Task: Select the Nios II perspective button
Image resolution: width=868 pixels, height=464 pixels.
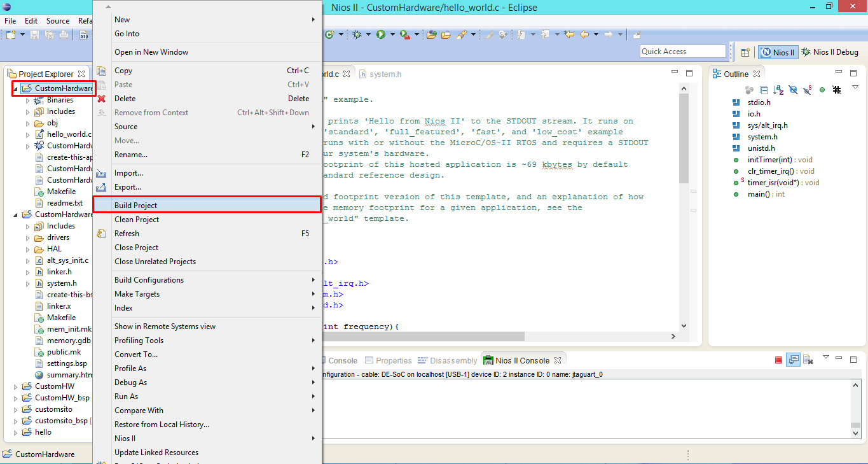Action: [x=778, y=52]
